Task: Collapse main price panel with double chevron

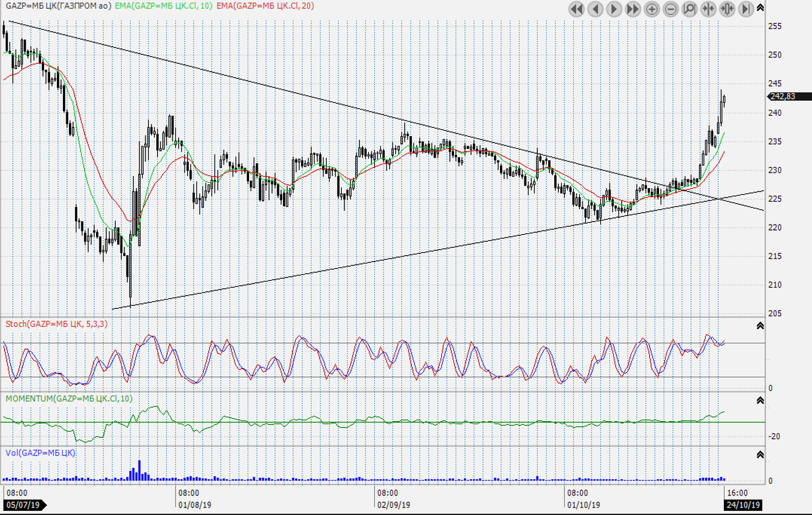Action: [760, 8]
